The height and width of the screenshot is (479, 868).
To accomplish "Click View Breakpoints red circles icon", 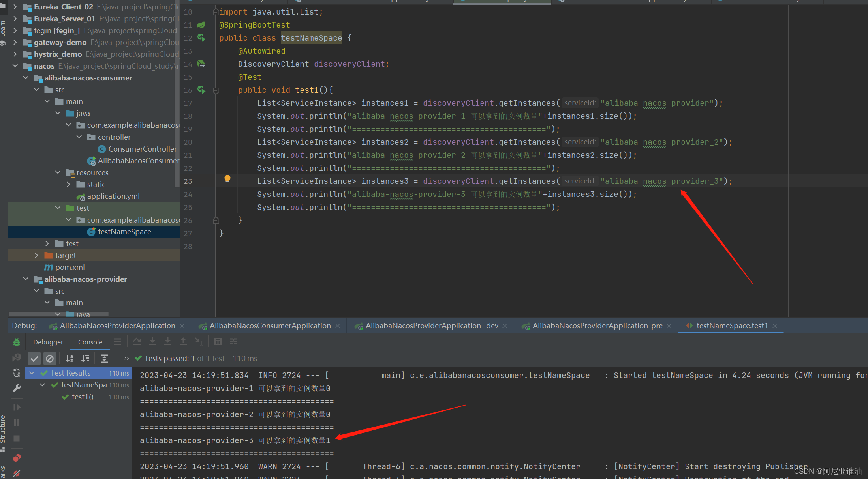I will click(17, 458).
